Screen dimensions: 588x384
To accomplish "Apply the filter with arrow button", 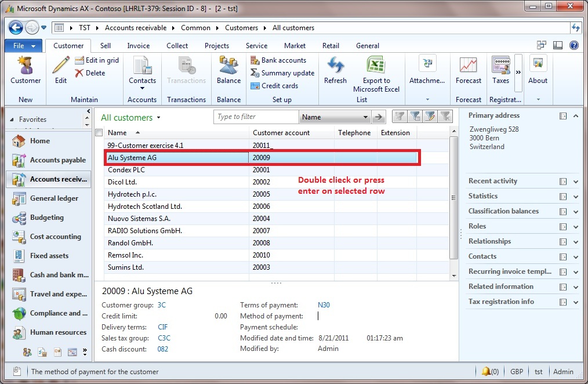I will tap(379, 117).
